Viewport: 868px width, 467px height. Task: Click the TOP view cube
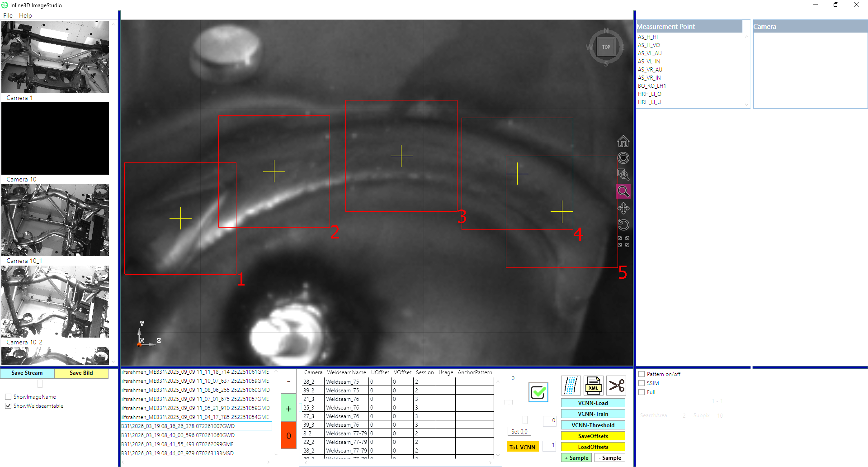(606, 47)
